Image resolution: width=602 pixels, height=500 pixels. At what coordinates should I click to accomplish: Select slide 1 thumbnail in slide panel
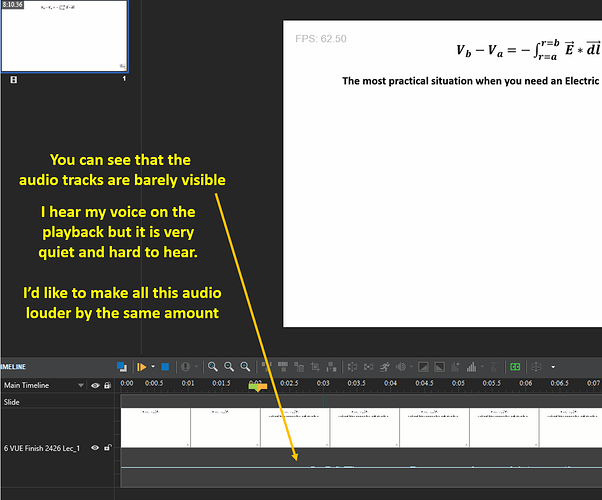pyautogui.click(x=64, y=36)
